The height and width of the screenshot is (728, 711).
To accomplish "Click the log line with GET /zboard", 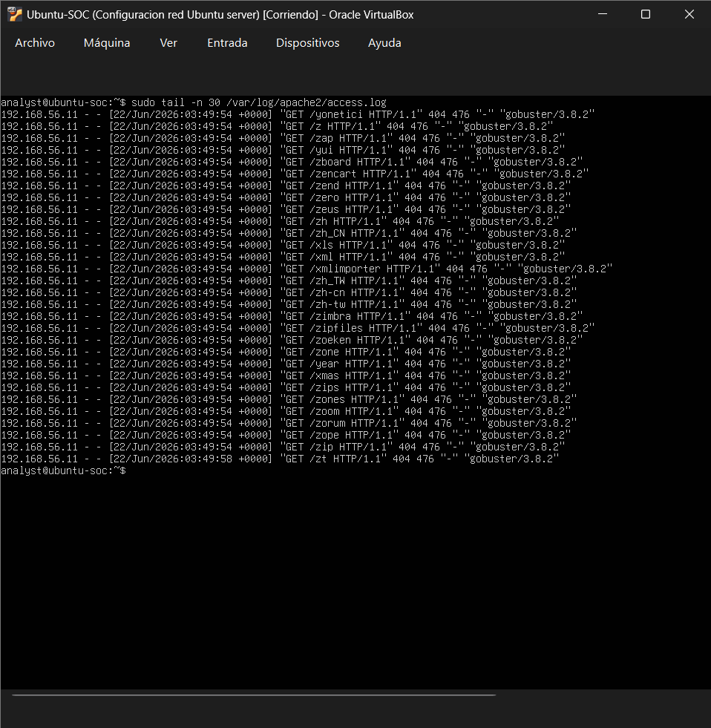I will pyautogui.click(x=292, y=162).
